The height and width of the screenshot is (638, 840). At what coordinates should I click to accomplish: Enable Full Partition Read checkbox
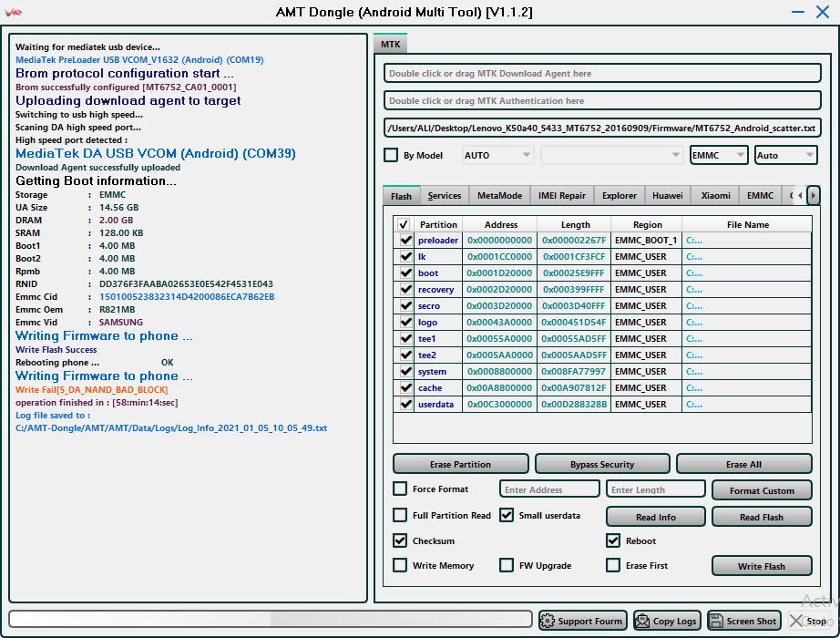(x=400, y=515)
